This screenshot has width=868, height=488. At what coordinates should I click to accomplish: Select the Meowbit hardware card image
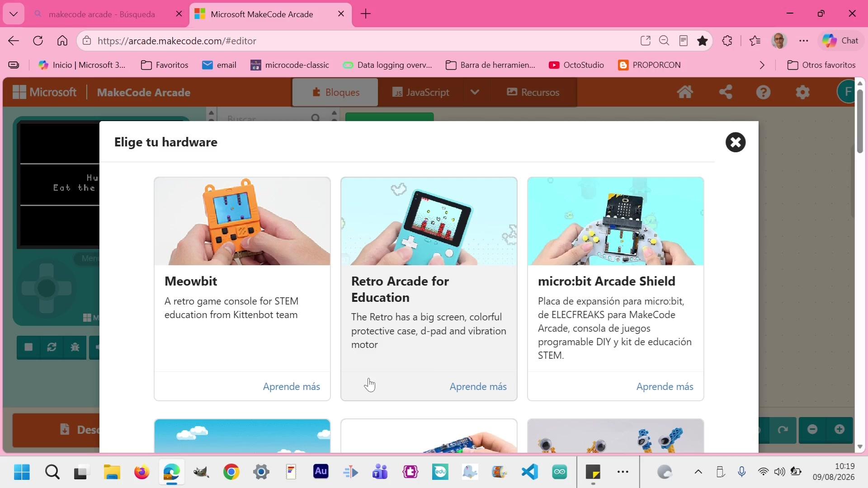point(242,221)
